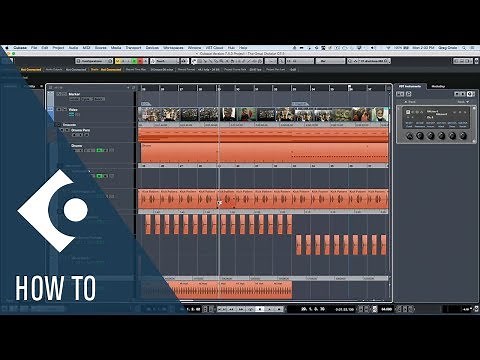Image resolution: width=480 pixels, height=360 pixels.
Task: Open the Touch automation mode dropdown
Action: point(165,61)
